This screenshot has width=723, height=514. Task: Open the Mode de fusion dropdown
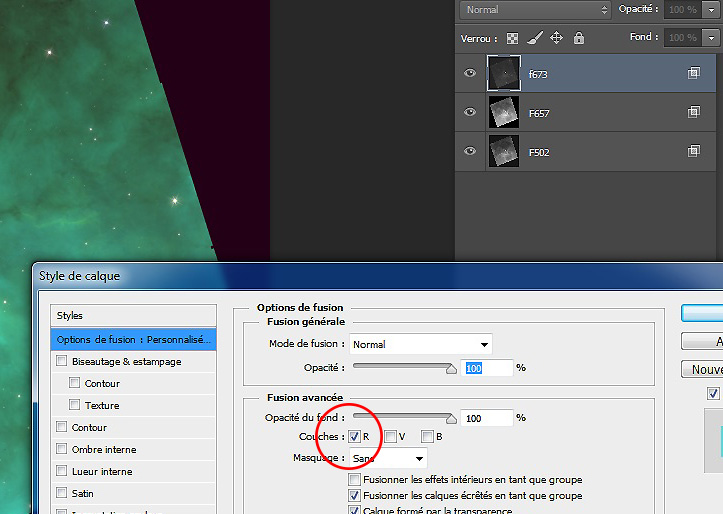[x=419, y=344]
